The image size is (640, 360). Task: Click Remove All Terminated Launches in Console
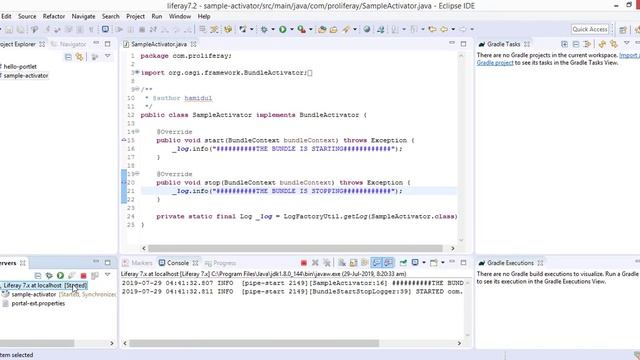[327, 263]
